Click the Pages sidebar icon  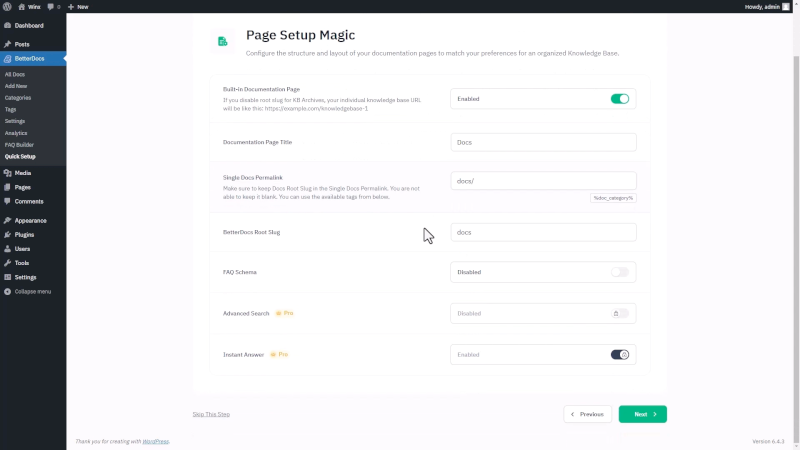tap(8, 187)
